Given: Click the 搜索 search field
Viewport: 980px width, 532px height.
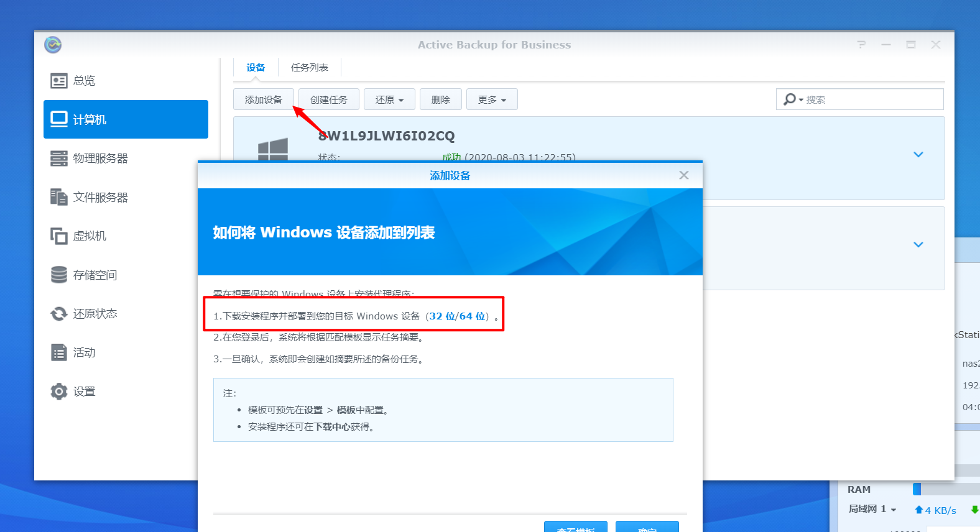Looking at the screenshot, I should click(860, 99).
